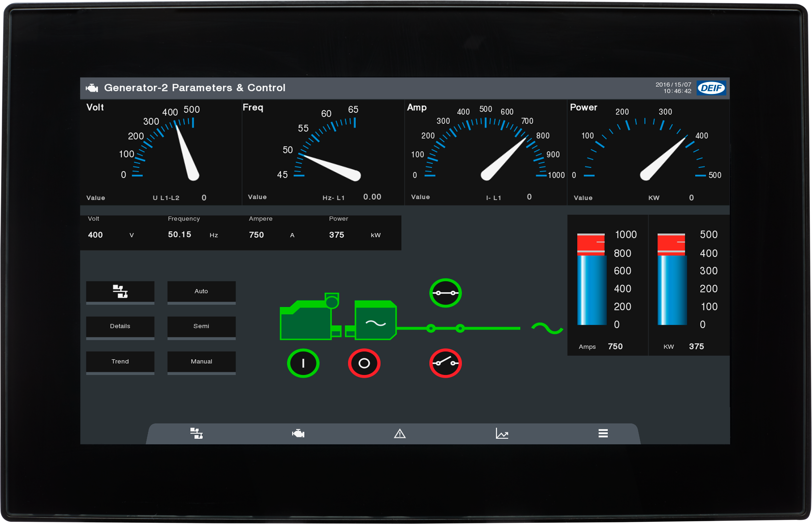The height and width of the screenshot is (524, 812).
Task: Open breaker with red circular icon
Action: click(x=445, y=363)
